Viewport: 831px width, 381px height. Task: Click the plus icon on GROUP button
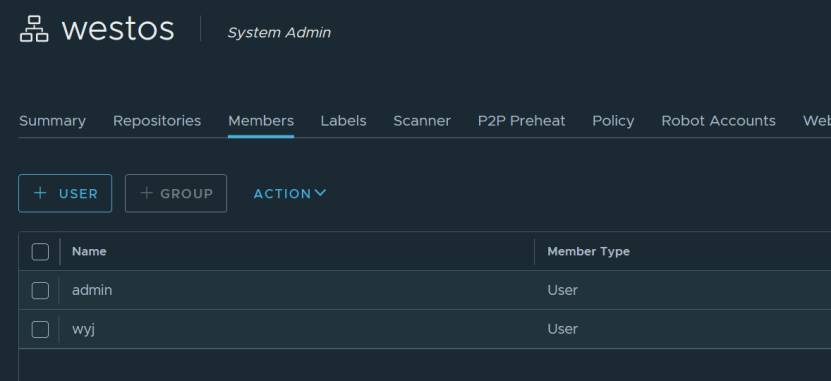point(147,193)
